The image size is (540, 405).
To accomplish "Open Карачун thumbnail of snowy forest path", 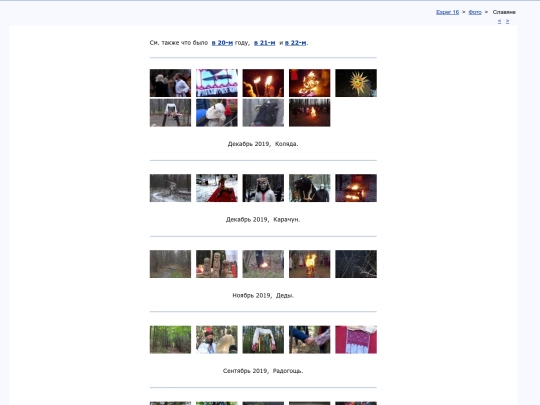I will [170, 188].
